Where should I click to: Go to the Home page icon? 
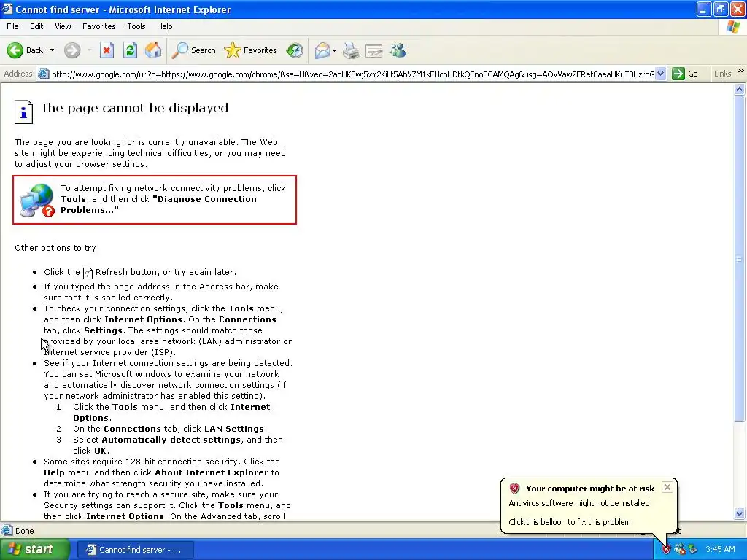point(153,50)
